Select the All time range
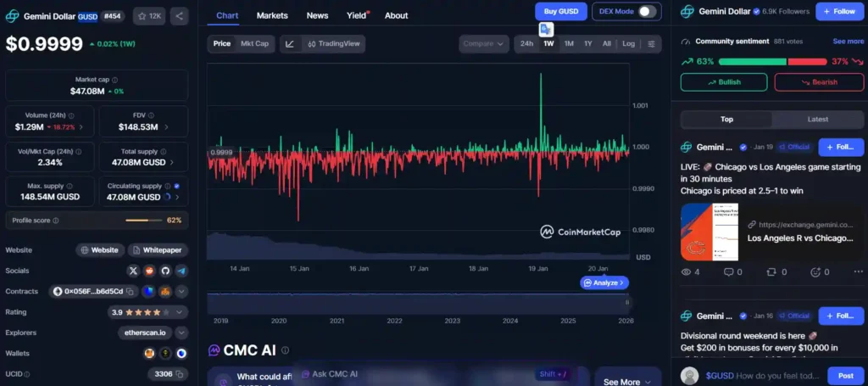The height and width of the screenshot is (386, 868). [607, 44]
